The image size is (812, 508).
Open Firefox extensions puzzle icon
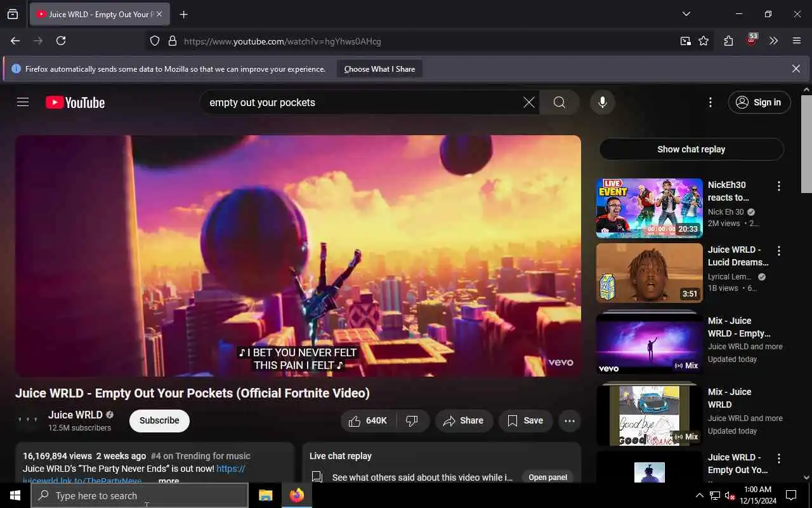click(x=728, y=41)
